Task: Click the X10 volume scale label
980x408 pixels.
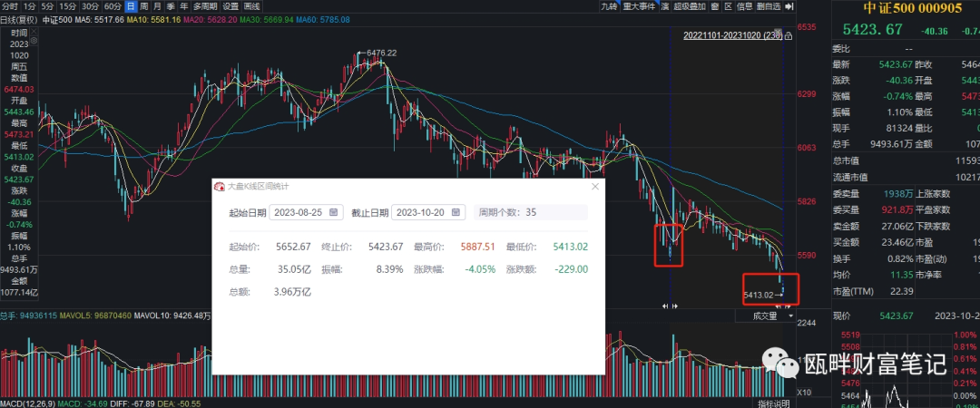Action: coord(805,393)
